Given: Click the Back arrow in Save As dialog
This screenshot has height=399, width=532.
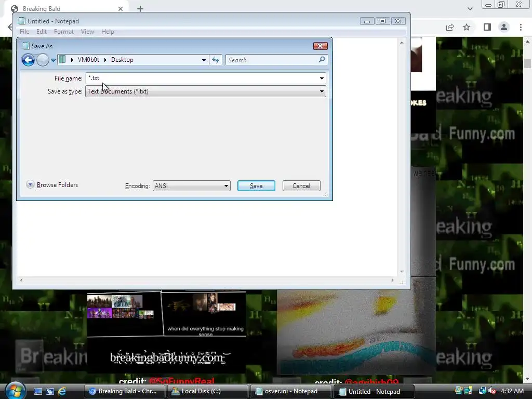Looking at the screenshot, I should click(x=28, y=60).
